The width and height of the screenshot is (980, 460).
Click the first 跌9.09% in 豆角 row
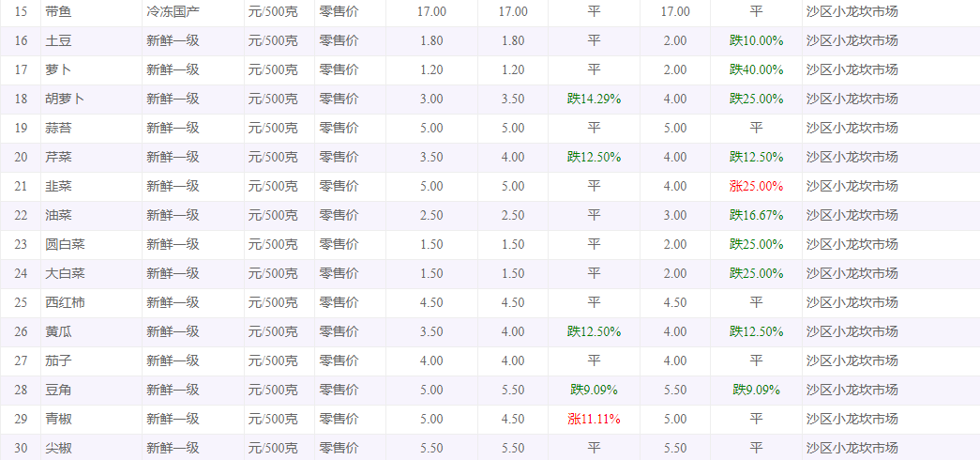point(594,391)
